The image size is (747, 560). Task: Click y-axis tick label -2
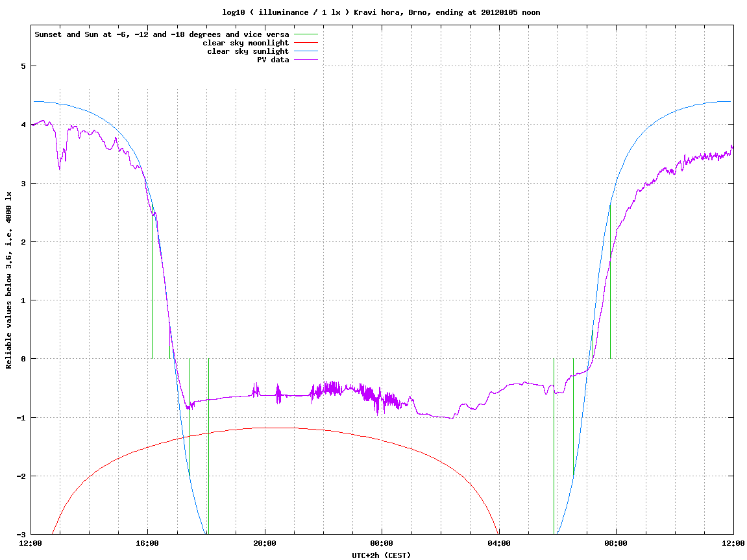[21, 476]
